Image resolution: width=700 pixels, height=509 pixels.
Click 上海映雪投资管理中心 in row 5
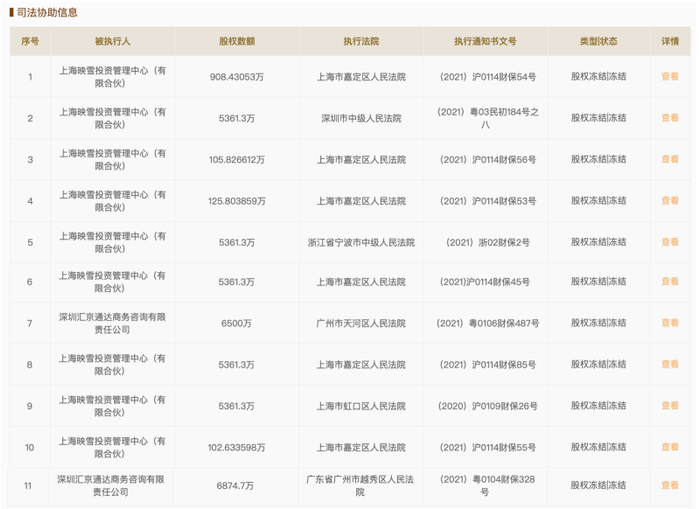coord(104,236)
